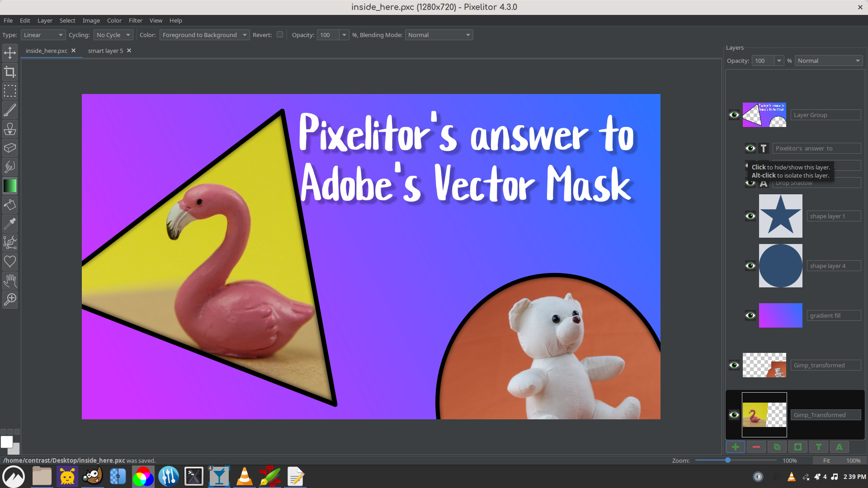Select the Move tool

click(9, 53)
